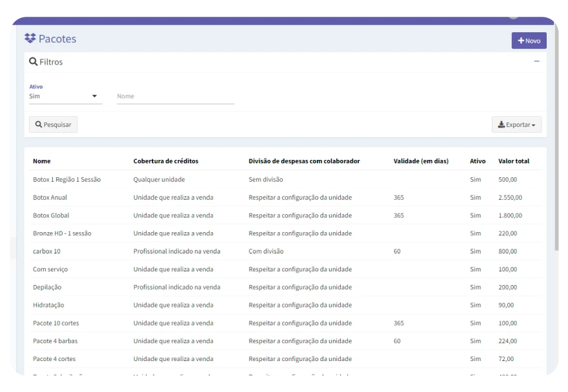Collapse the Filtros panel with minus icon
Viewport: 568px width, 392px height.
(x=536, y=62)
